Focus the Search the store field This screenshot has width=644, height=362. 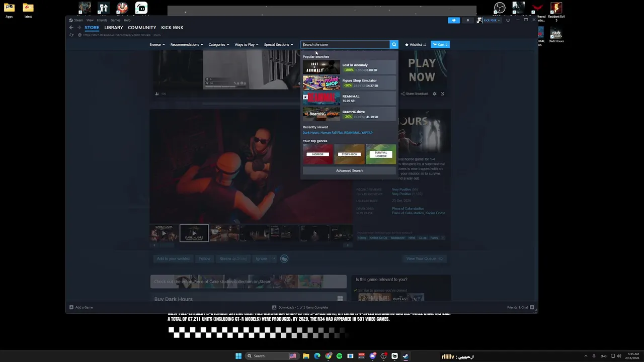click(345, 44)
